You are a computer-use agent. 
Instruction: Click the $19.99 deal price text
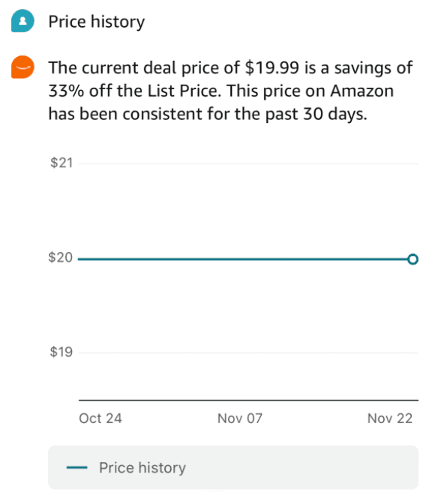tap(272, 68)
